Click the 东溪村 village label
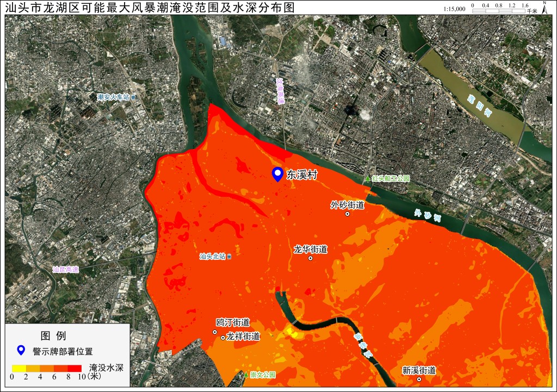 (302, 175)
